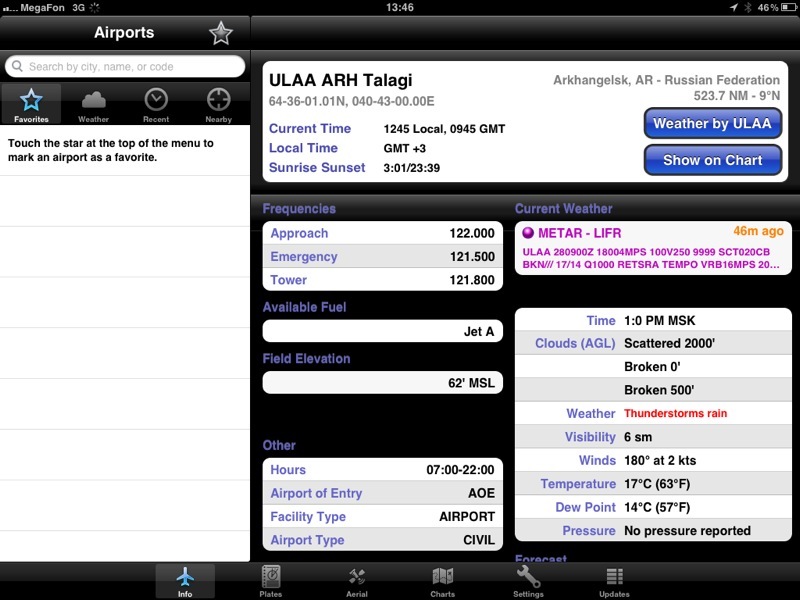The width and height of the screenshot is (800, 600).
Task: Tap the favorite star icon in header
Action: coord(221,33)
